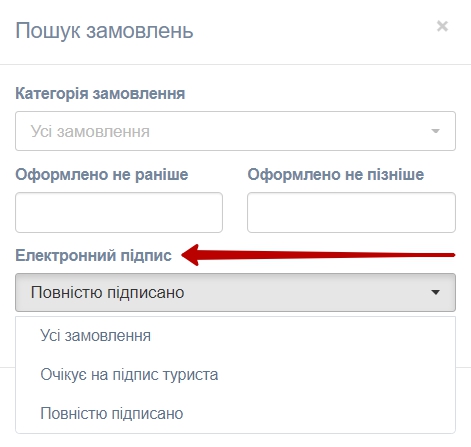This screenshot has width=471, height=447.
Task: Click the Оформлено не раніше label
Action: click(x=102, y=174)
